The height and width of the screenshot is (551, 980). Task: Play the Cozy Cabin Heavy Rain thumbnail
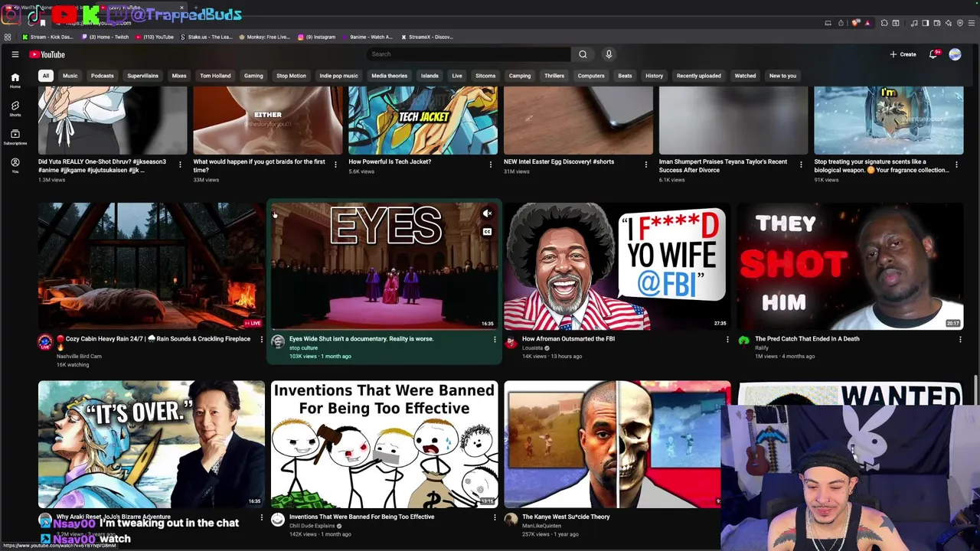[152, 266]
